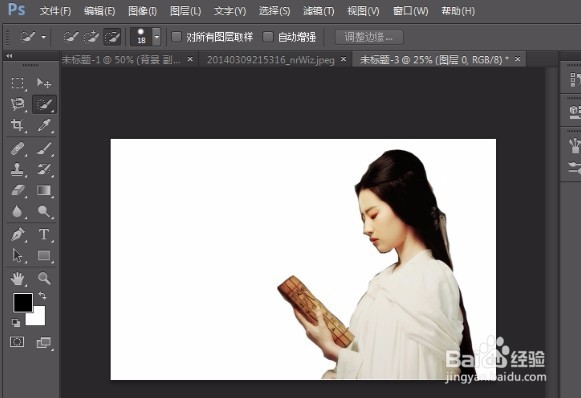The width and height of the screenshot is (581, 398).
Task: Select the Move tool
Action: (x=44, y=83)
